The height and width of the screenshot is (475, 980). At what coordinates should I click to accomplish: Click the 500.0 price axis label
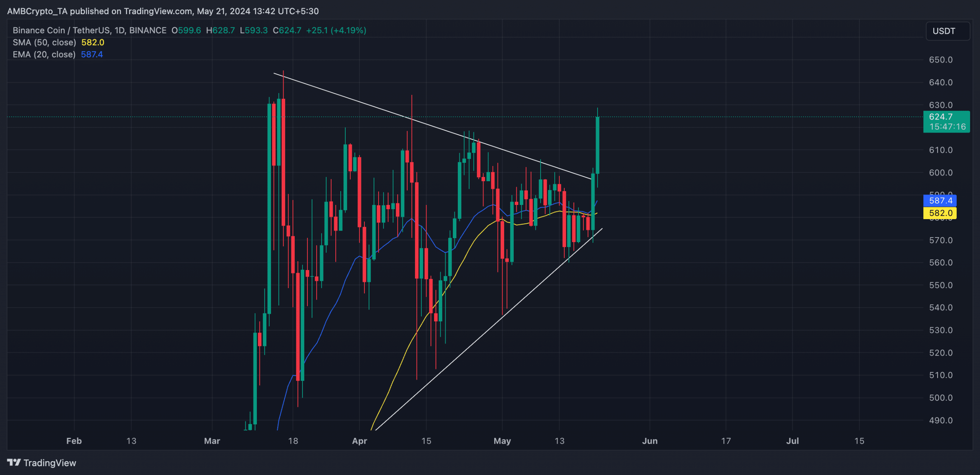[x=941, y=398]
